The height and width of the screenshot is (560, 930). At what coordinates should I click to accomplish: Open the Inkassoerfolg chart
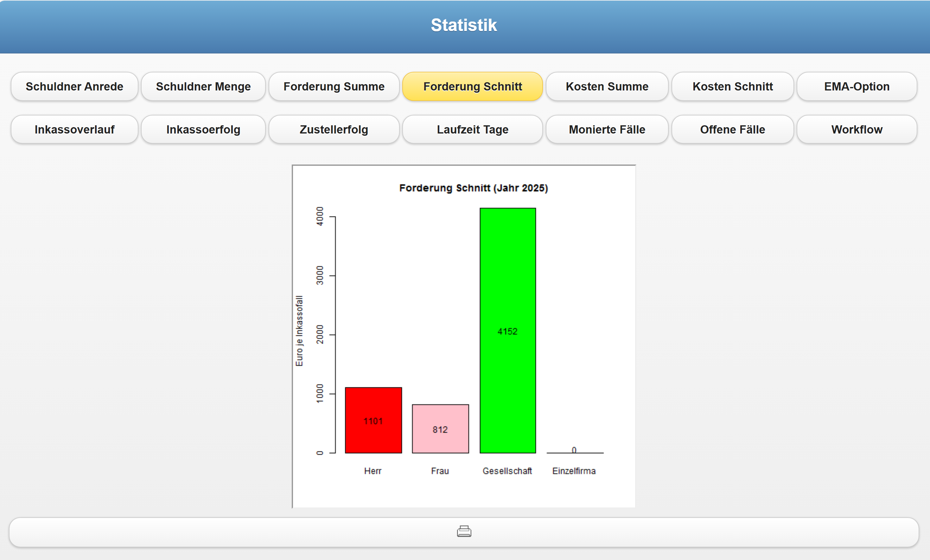coord(203,129)
